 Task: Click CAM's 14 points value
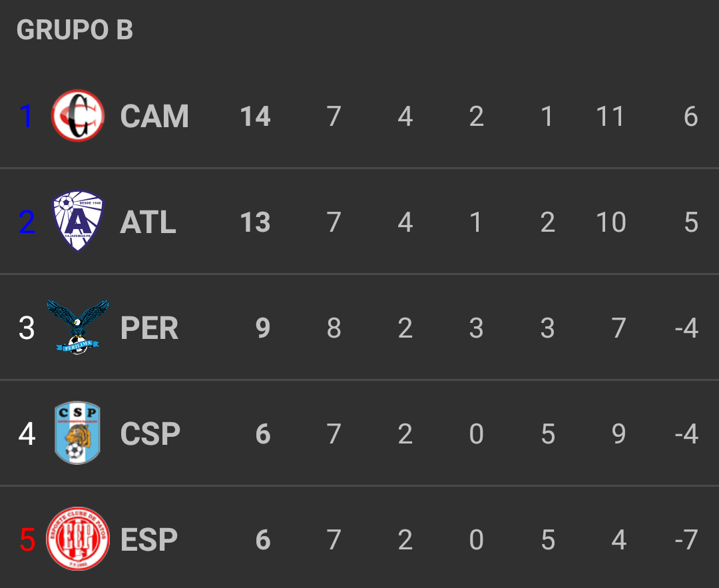click(x=256, y=117)
